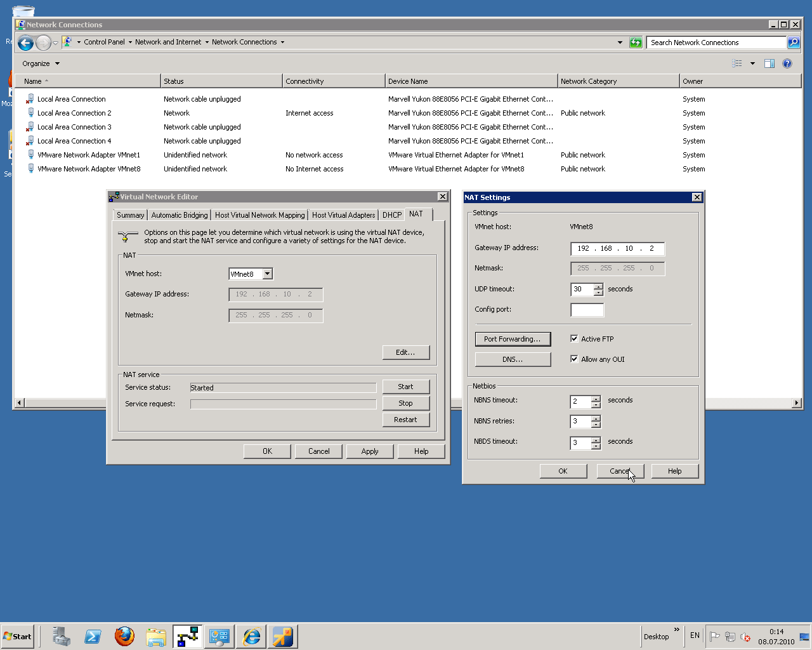Open the DNS... settings button
This screenshot has height=650, width=812.
513,359
